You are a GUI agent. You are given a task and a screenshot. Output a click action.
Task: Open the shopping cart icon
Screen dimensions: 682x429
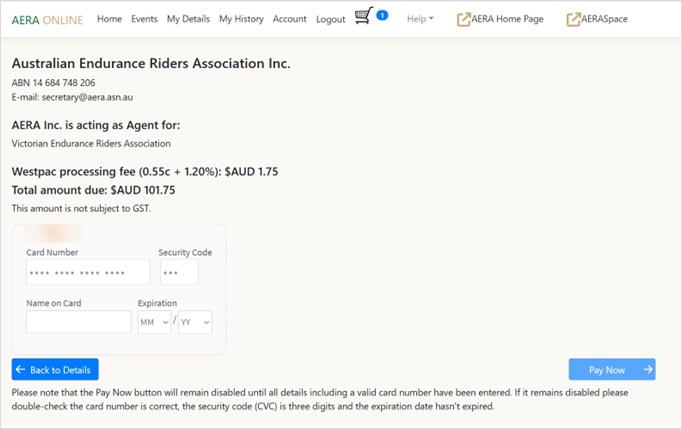[x=363, y=17]
